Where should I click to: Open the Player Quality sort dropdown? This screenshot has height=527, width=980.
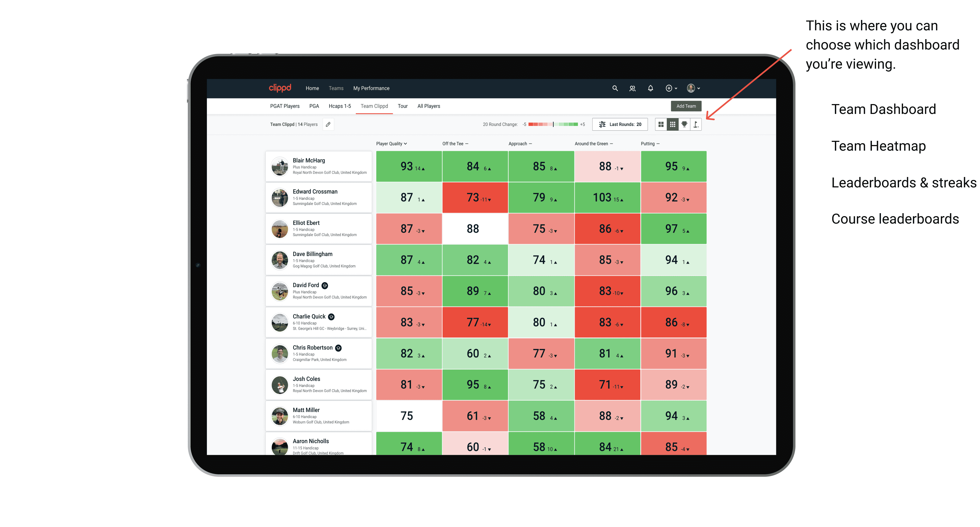pos(392,144)
